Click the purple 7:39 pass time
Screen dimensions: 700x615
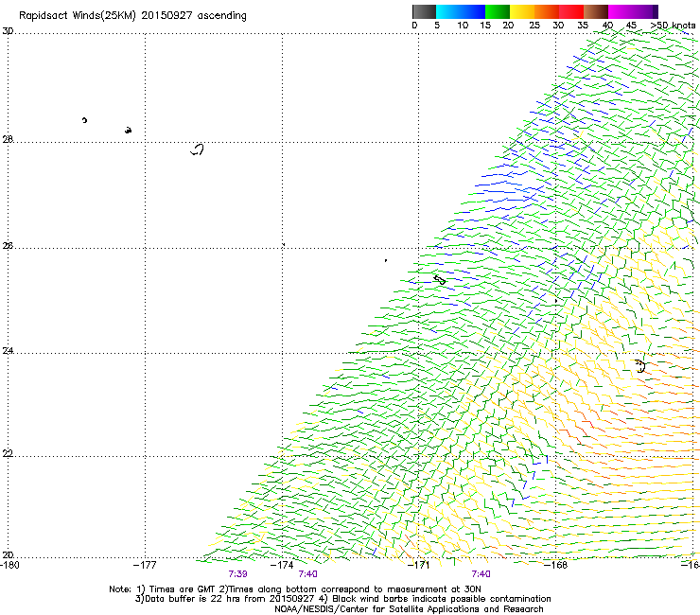point(238,574)
